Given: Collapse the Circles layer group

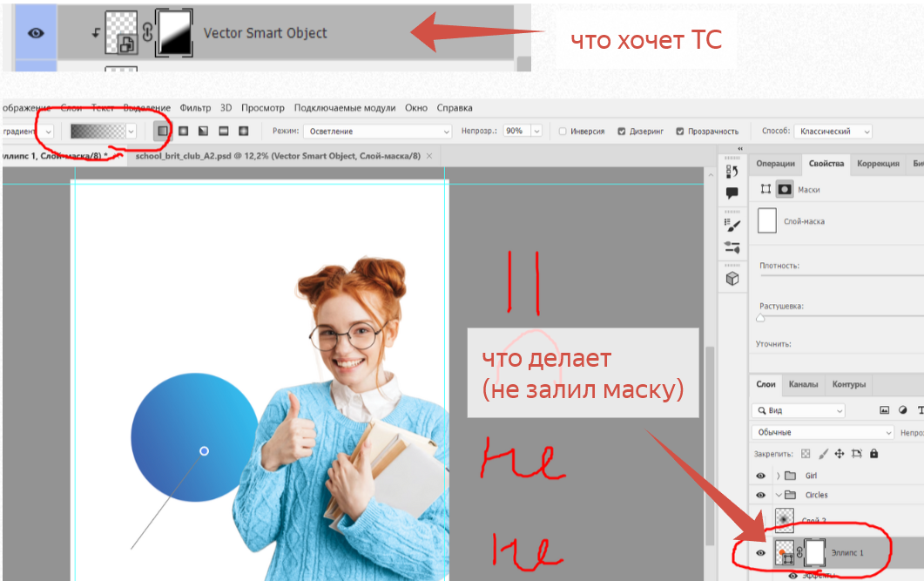Looking at the screenshot, I should (x=779, y=495).
